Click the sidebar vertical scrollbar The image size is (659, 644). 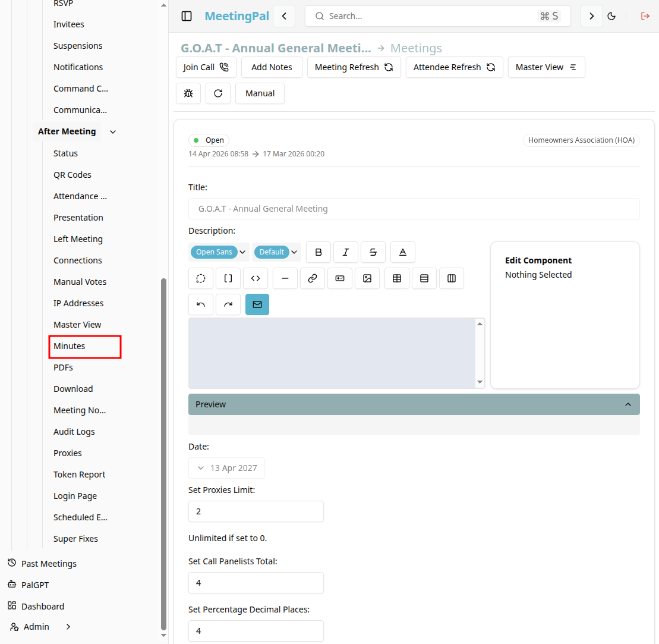[163, 454]
